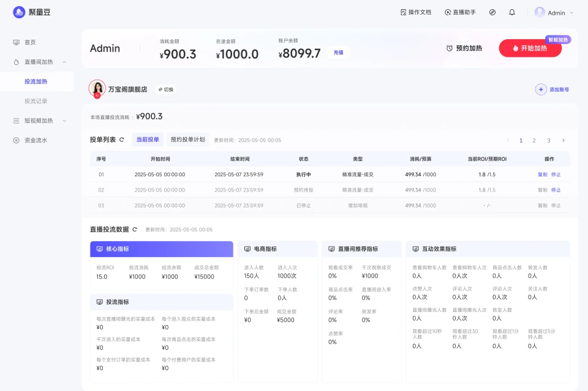Click the 电商指标 header icon
Image resolution: width=588 pixels, height=391 pixels.
pos(247,248)
